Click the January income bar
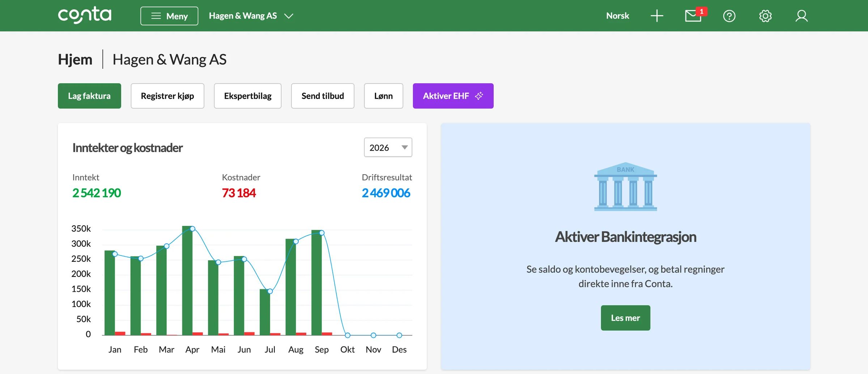 click(110, 293)
